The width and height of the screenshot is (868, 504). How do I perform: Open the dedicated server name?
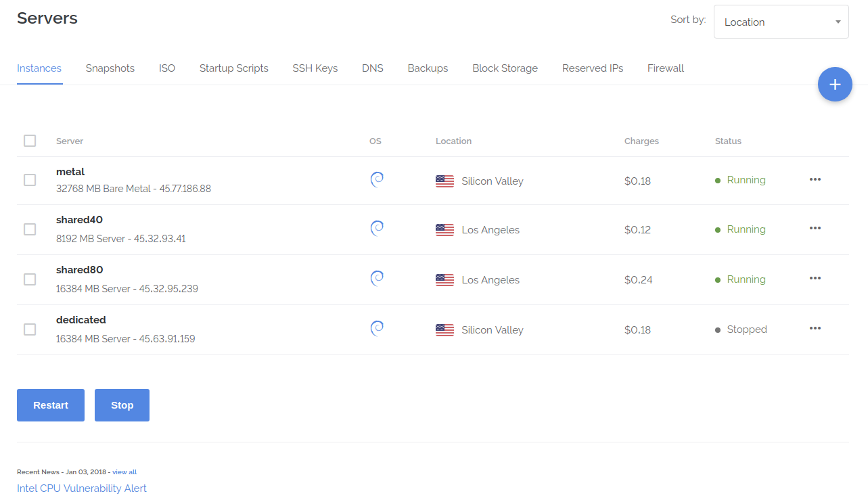click(x=81, y=320)
